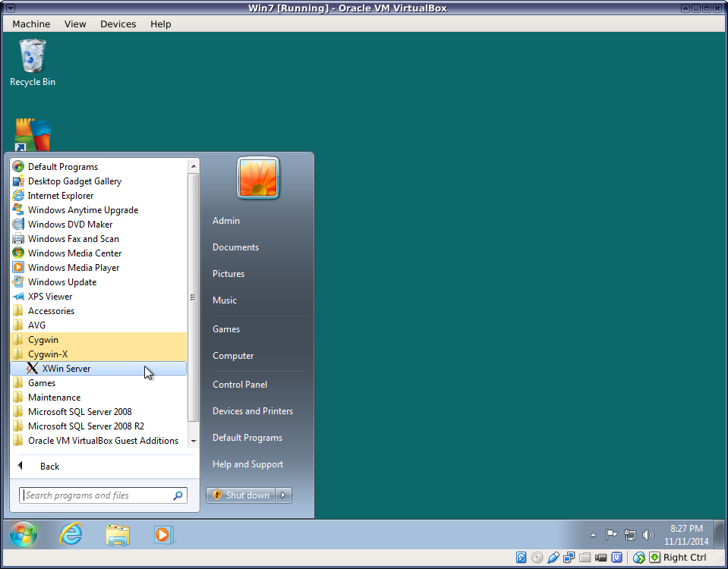
Task: Launch Internet Explorer from the program list
Action: pos(99,196)
